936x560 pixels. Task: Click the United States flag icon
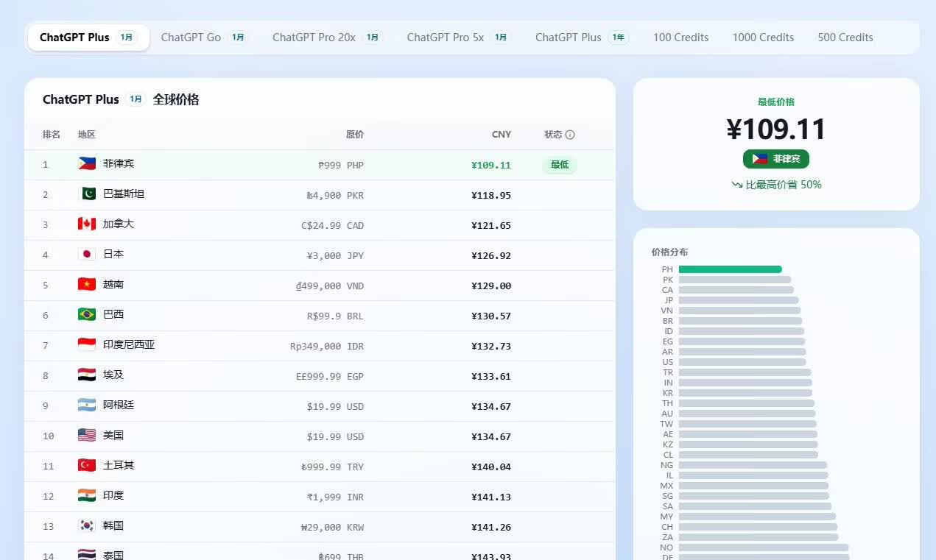click(87, 435)
